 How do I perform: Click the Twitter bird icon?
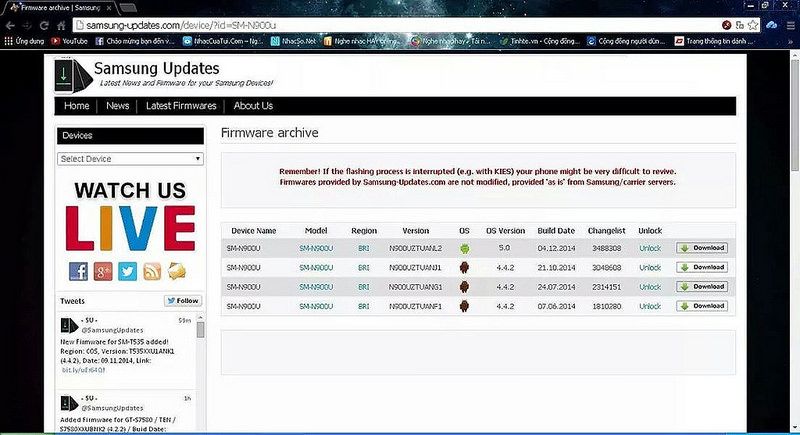(127, 271)
